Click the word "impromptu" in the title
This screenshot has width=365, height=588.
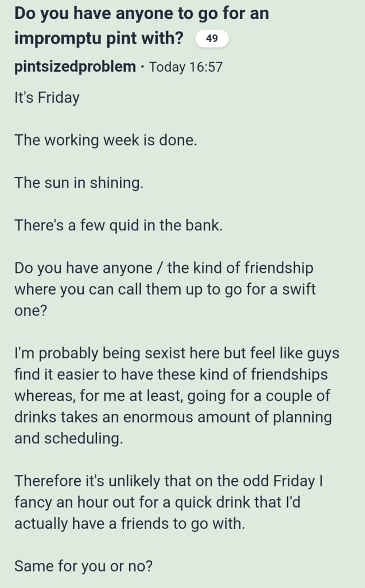[x=55, y=38]
